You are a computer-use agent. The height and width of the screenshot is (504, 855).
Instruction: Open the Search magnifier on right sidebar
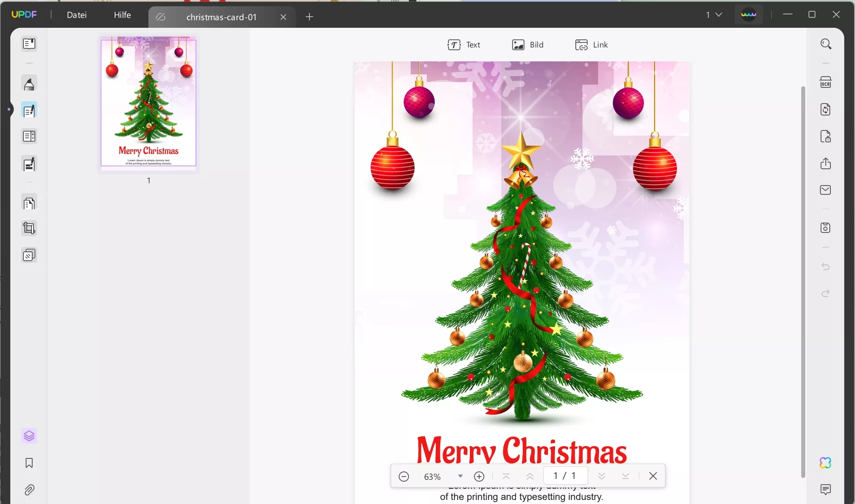[826, 44]
